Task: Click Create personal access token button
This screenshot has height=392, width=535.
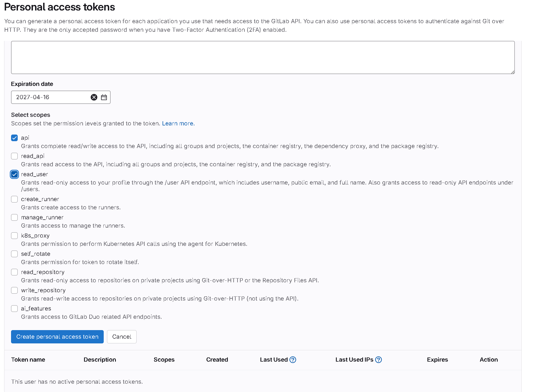Action: pos(57,337)
